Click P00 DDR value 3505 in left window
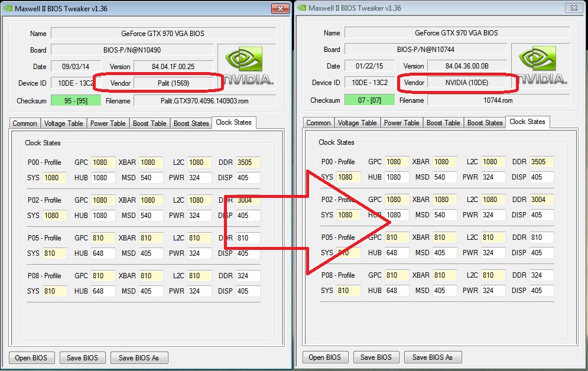Viewport: 588px width, 371px height. pyautogui.click(x=248, y=162)
